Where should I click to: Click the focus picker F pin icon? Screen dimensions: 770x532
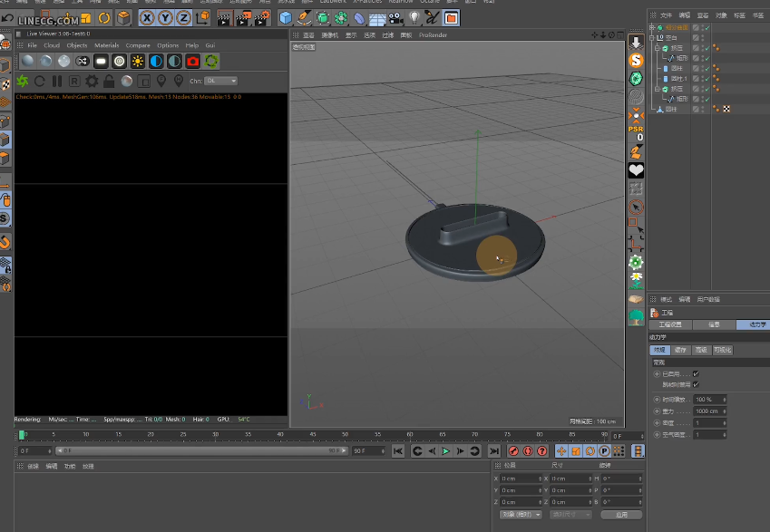[161, 81]
